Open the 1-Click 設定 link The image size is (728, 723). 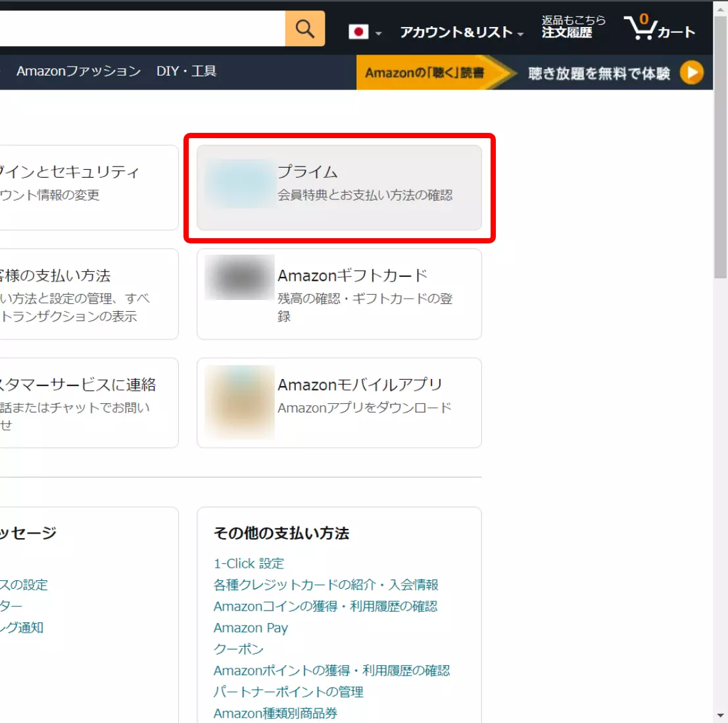coord(249,563)
